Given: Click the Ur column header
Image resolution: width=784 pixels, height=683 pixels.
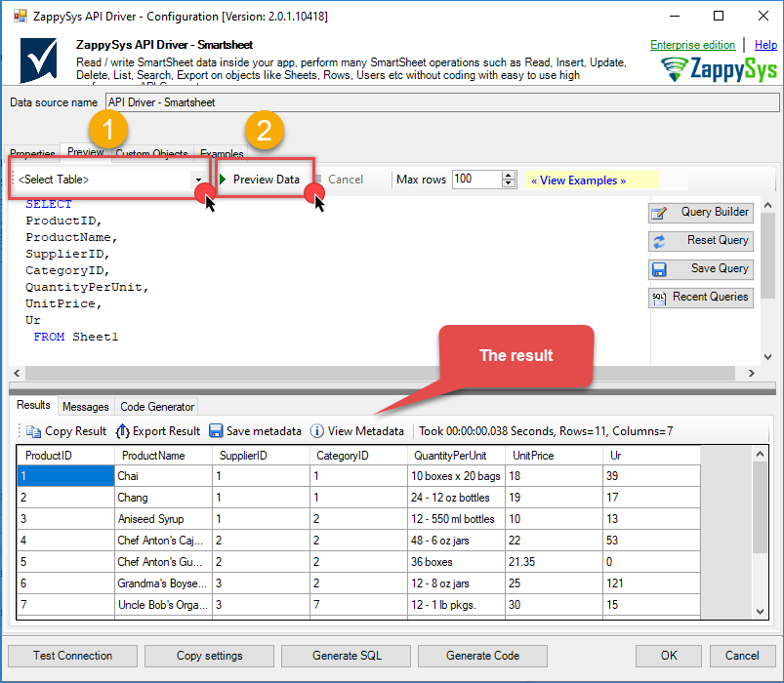Looking at the screenshot, I should click(651, 455).
